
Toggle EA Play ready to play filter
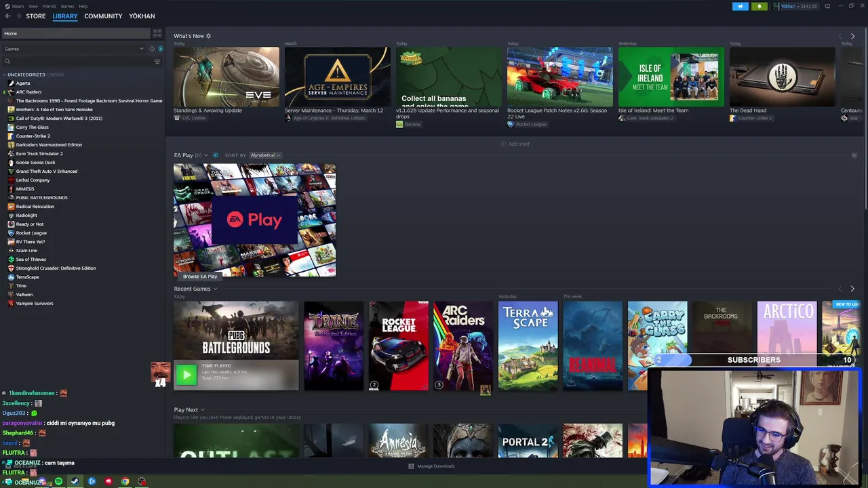click(216, 155)
